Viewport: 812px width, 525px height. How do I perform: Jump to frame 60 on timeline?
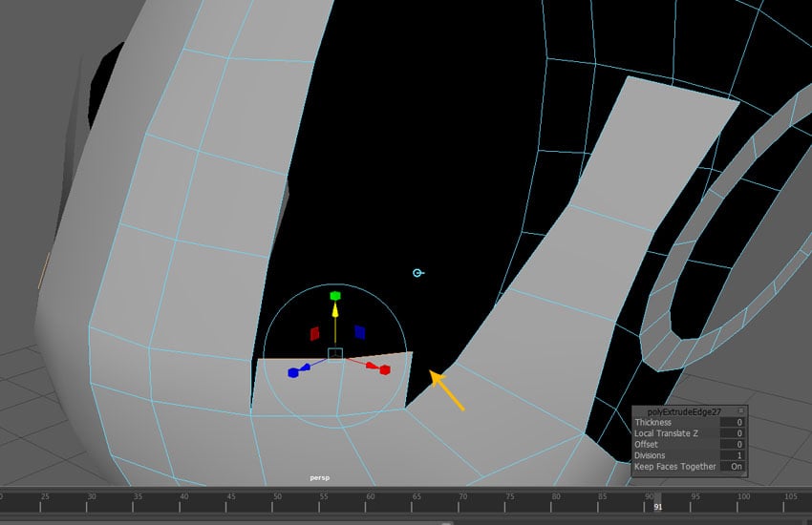[371, 496]
